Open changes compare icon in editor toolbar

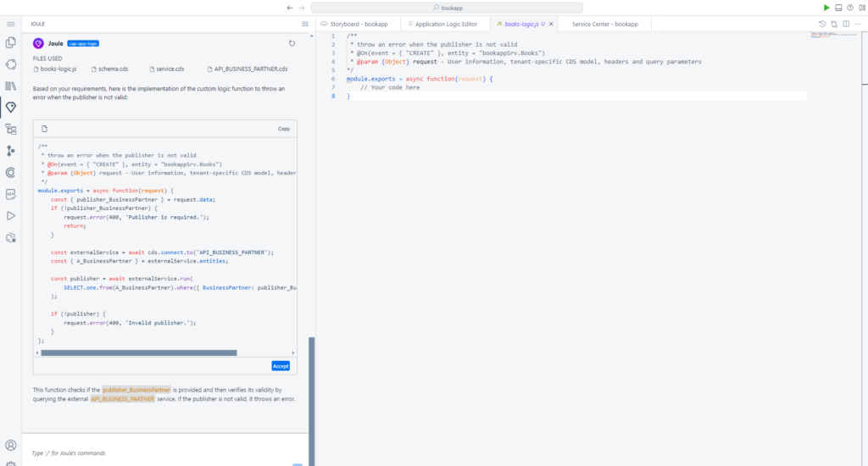coord(834,24)
